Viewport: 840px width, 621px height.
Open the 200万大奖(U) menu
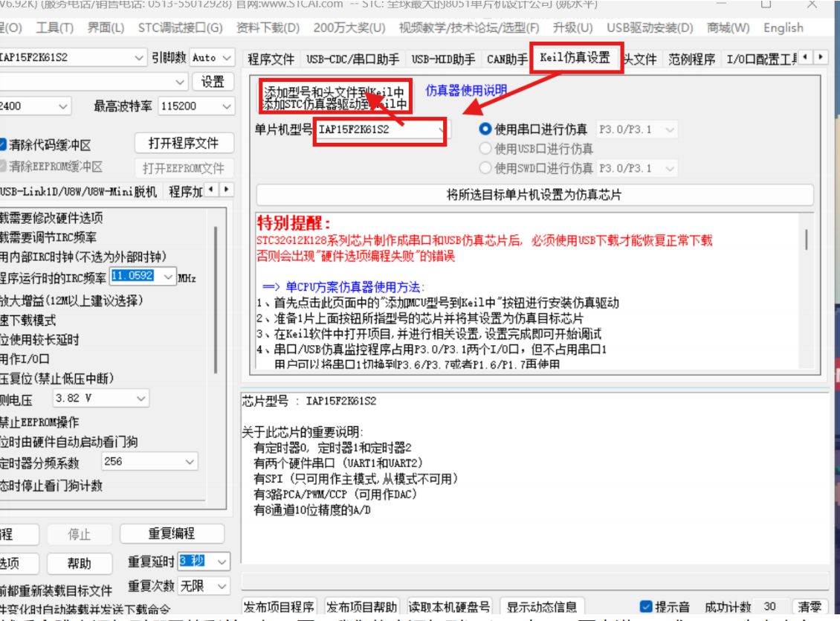(349, 28)
